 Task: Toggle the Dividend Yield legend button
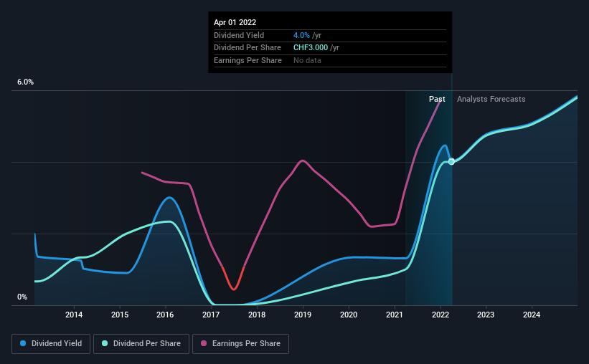pos(51,344)
